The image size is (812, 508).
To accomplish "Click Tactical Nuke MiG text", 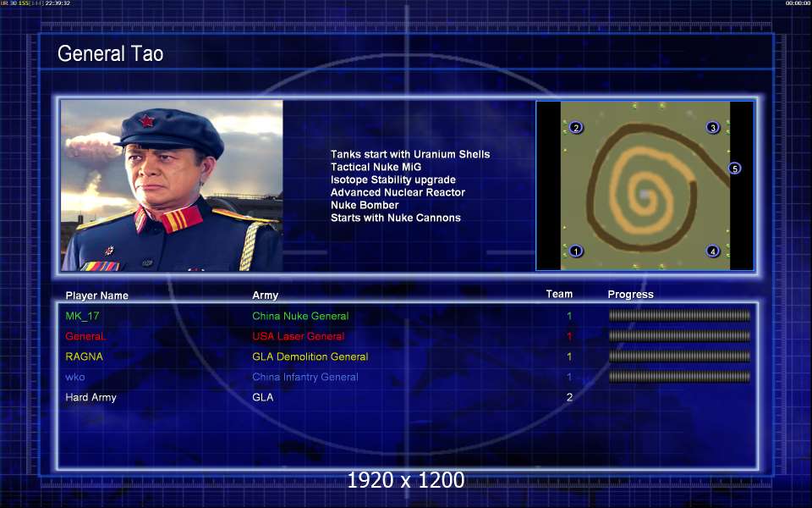I will coord(376,167).
